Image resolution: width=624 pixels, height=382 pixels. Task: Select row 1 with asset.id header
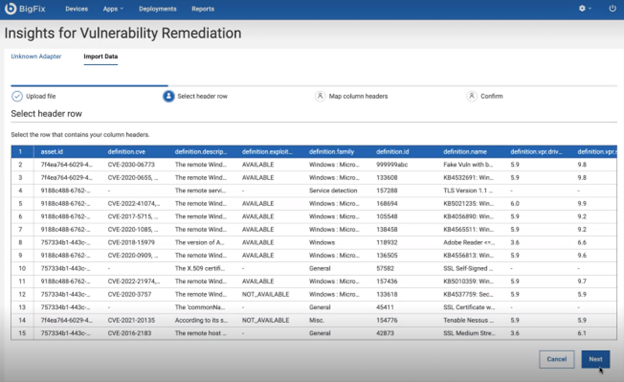314,152
